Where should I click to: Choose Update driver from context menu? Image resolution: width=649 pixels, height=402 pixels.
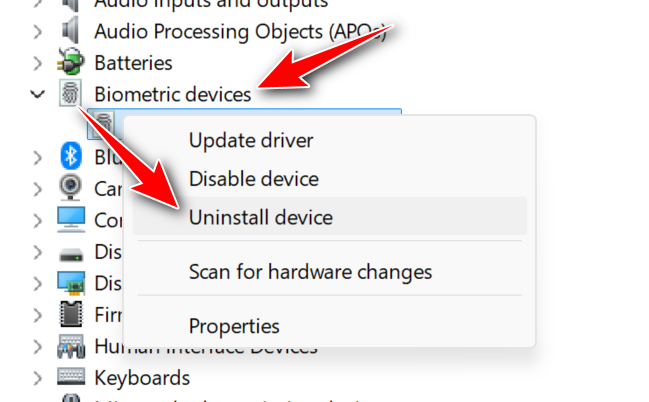click(x=251, y=141)
